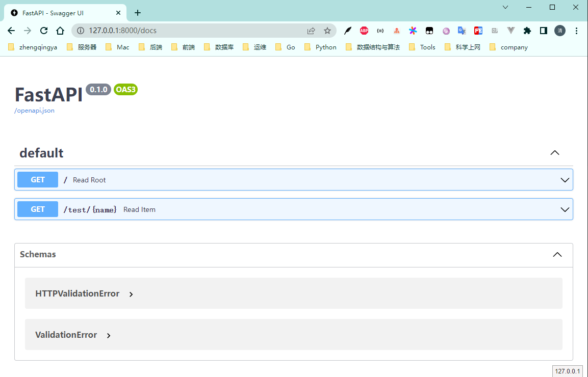Image resolution: width=588 pixels, height=377 pixels.
Task: Click the Schemas heading
Action: pos(38,254)
